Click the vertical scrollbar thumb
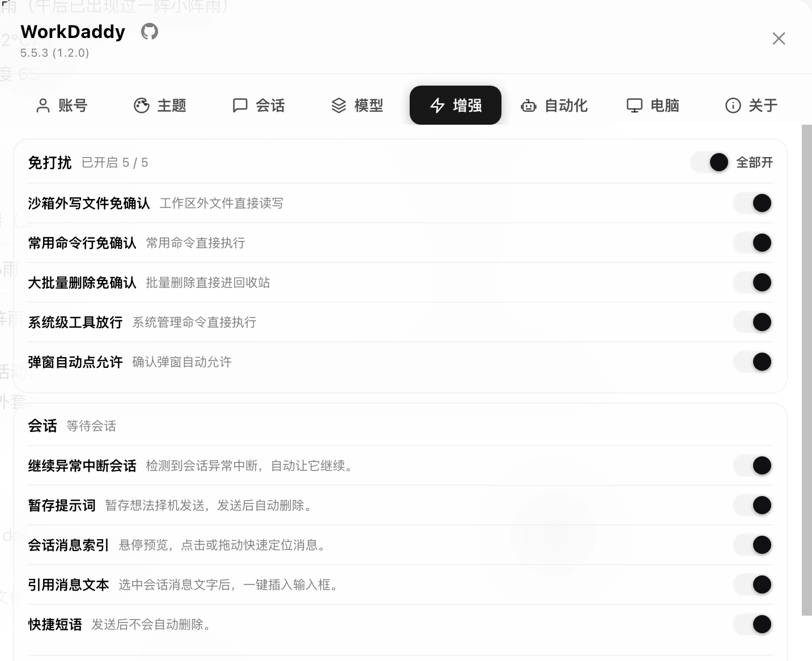 tap(807, 370)
